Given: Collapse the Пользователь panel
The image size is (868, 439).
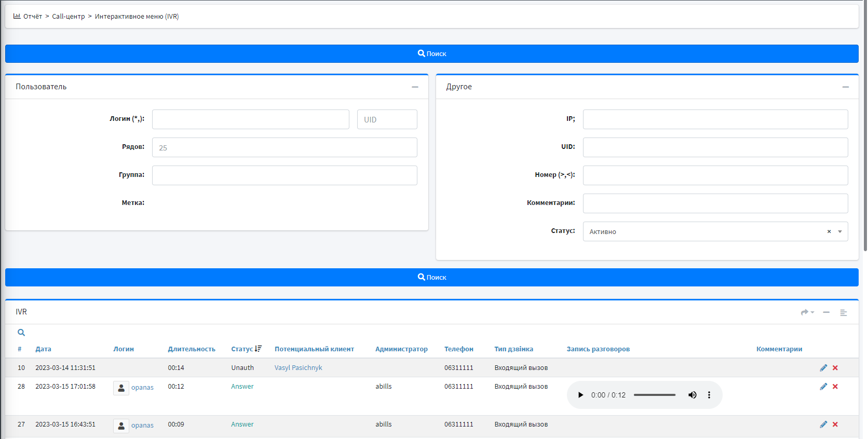Looking at the screenshot, I should (415, 87).
